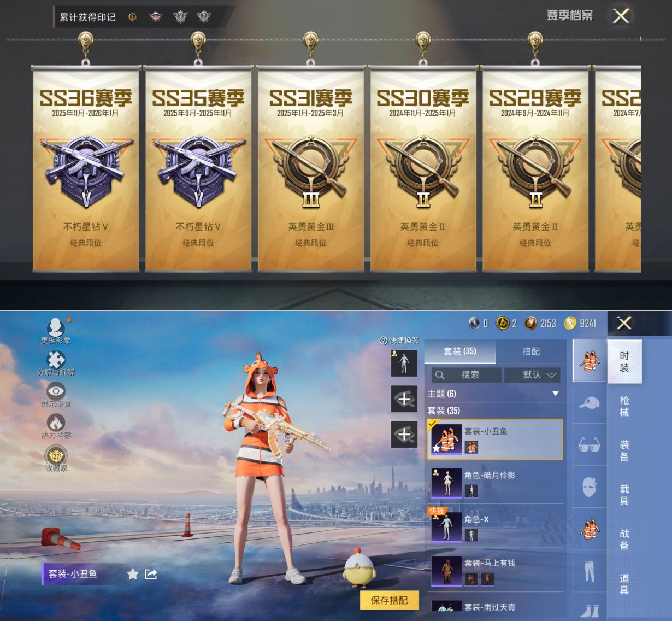Select the pants category icon
Screen dimensions: 672x621
589,571
